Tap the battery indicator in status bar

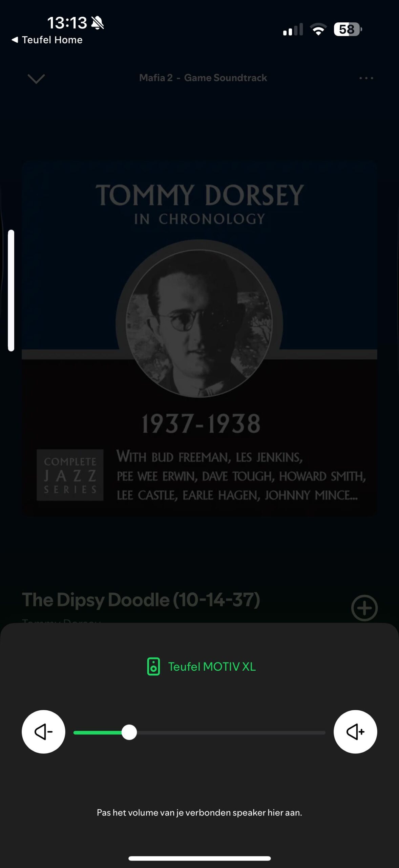348,29
